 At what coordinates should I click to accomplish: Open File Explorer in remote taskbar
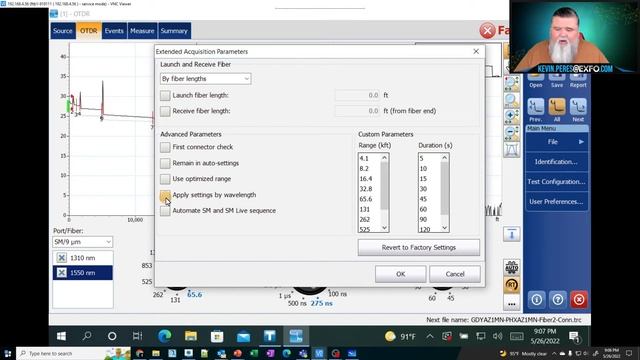pos(191,336)
